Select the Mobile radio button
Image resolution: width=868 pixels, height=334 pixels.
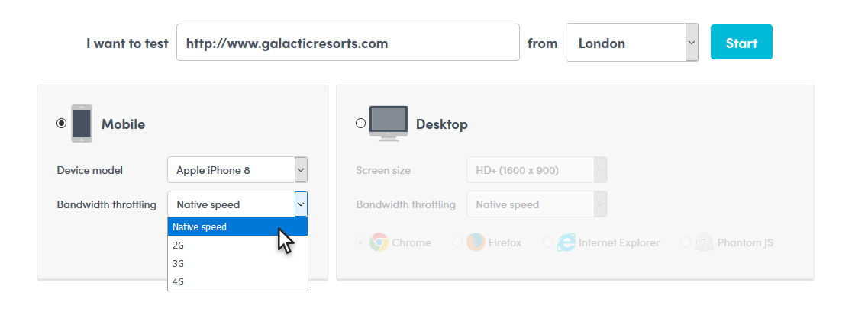(x=61, y=124)
